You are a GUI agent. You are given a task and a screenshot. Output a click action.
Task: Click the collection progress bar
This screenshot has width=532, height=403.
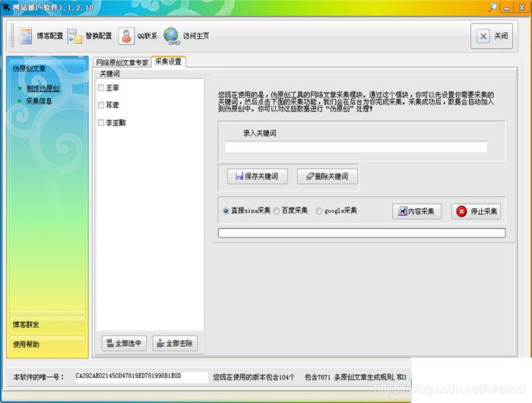362,233
